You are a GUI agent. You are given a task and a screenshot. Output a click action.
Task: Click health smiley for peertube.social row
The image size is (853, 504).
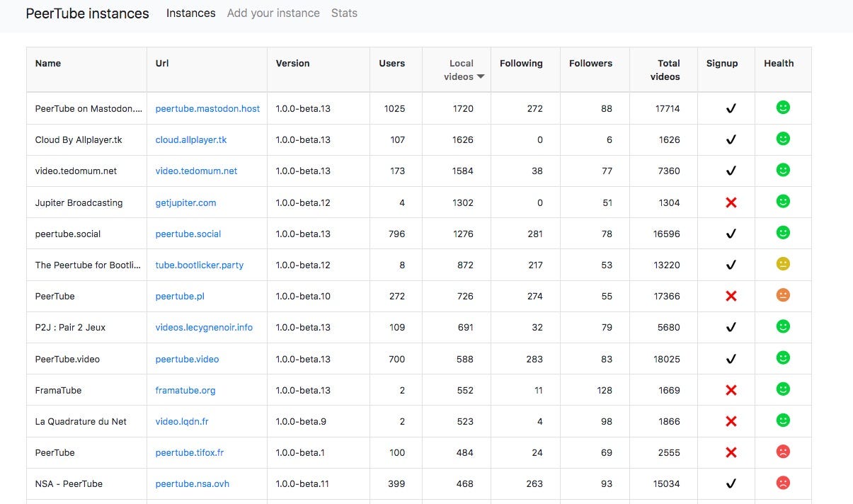tap(782, 232)
